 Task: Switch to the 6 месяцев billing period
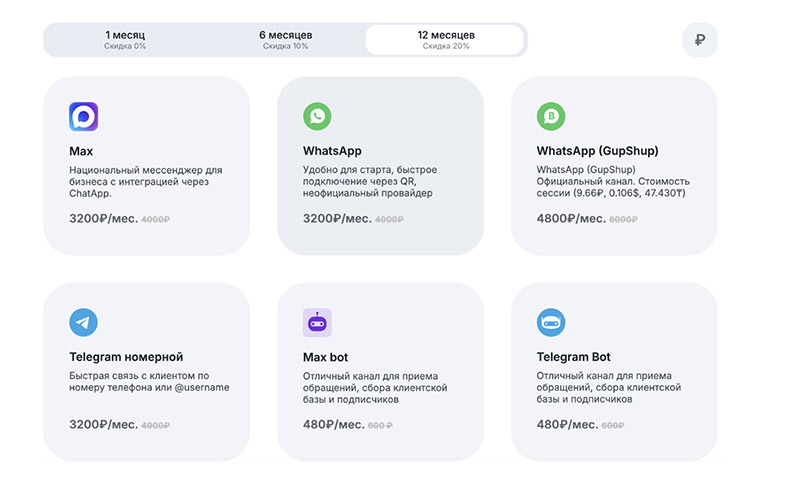point(285,40)
